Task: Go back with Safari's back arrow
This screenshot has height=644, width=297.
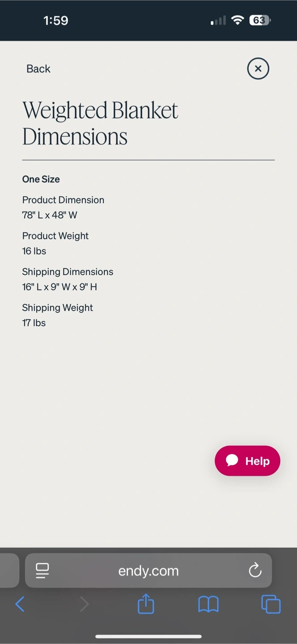Action: pos(20,605)
